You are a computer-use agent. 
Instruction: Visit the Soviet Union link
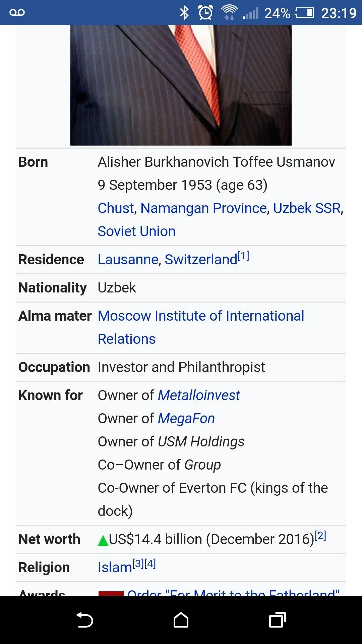tap(136, 231)
